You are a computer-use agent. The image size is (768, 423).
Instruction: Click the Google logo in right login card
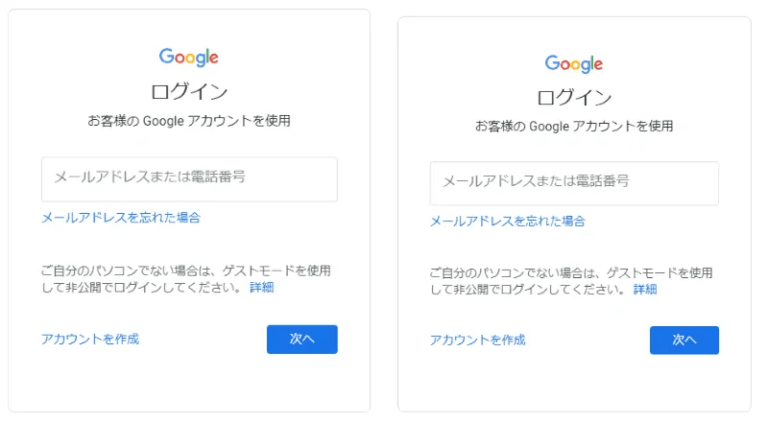(574, 64)
